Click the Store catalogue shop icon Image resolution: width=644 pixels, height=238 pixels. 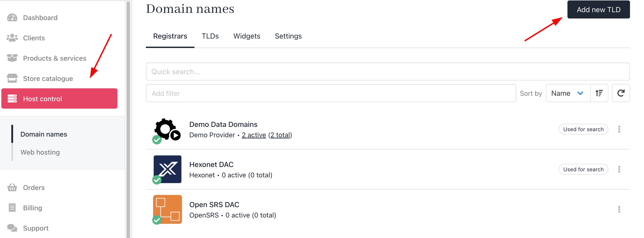point(12,78)
